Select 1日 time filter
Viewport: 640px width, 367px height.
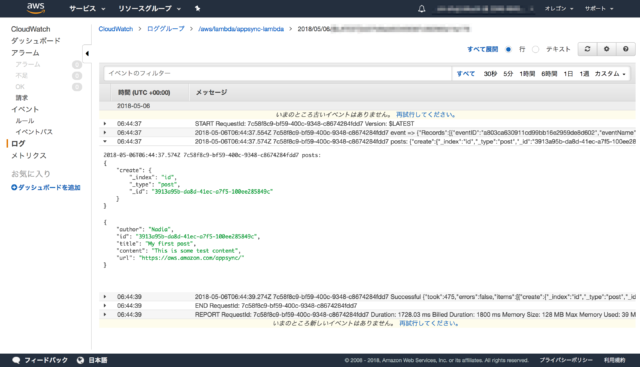click(x=568, y=74)
